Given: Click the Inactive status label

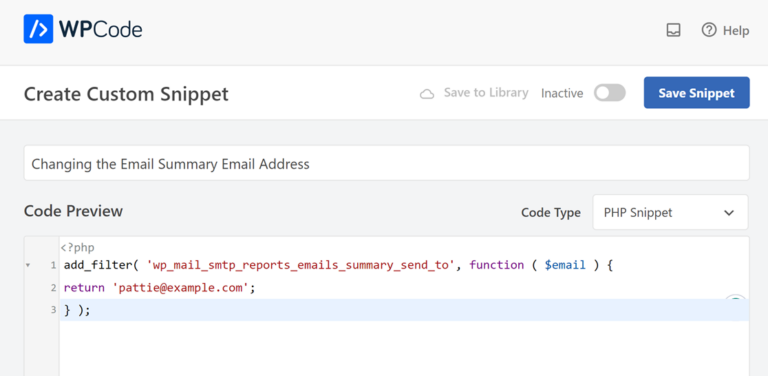Looking at the screenshot, I should [x=562, y=93].
